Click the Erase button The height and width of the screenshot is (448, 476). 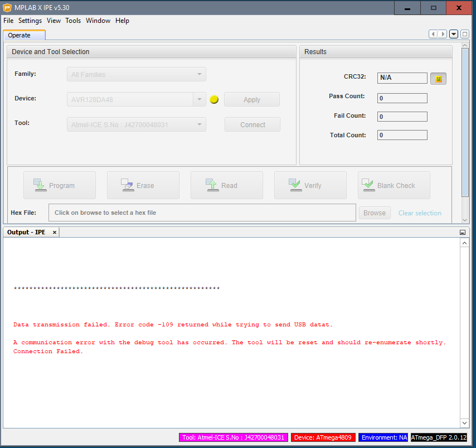coord(143,185)
